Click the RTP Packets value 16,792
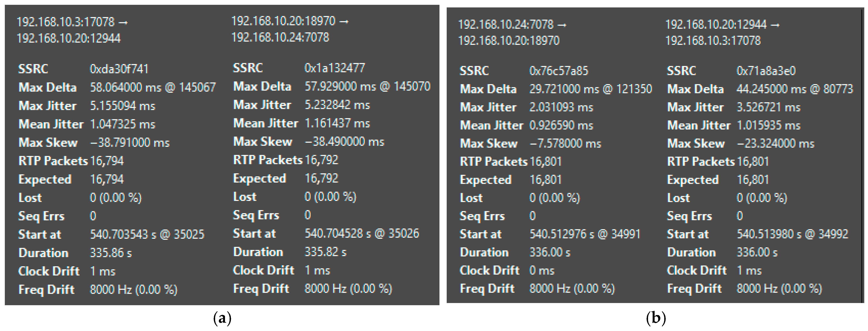 click(x=321, y=160)
